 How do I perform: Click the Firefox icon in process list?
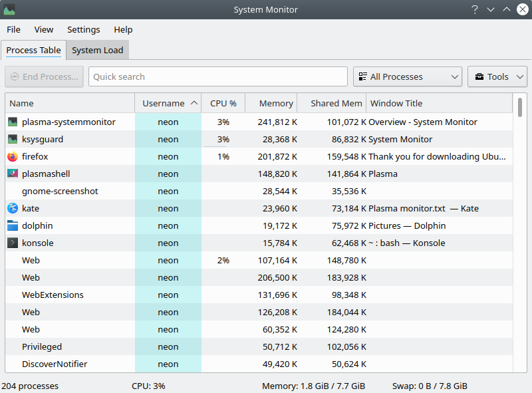13,156
